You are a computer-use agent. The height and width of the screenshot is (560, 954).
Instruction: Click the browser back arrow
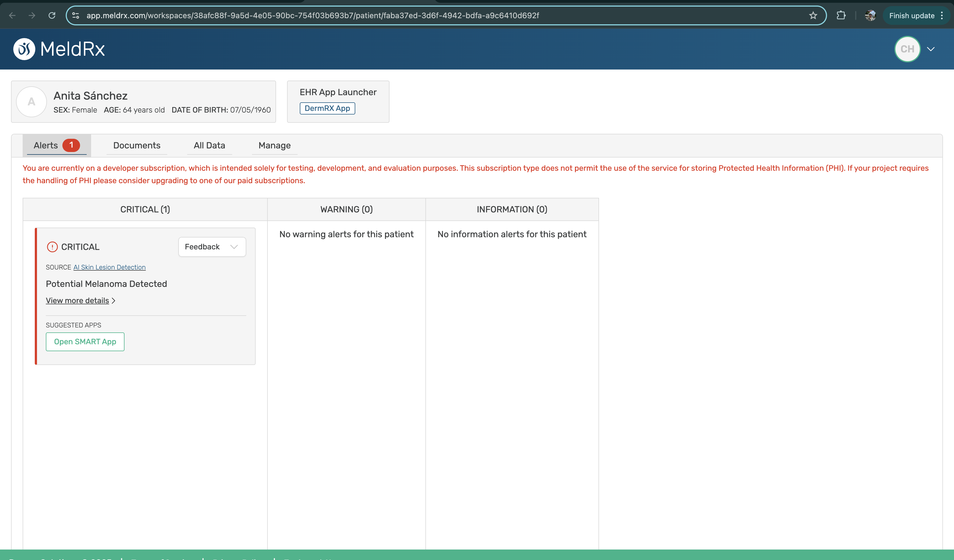pos(12,15)
